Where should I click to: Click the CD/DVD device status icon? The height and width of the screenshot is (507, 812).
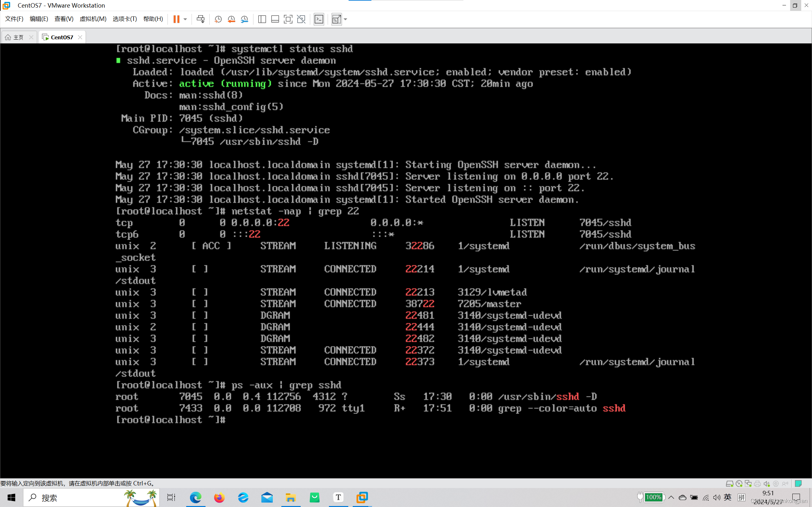739,484
